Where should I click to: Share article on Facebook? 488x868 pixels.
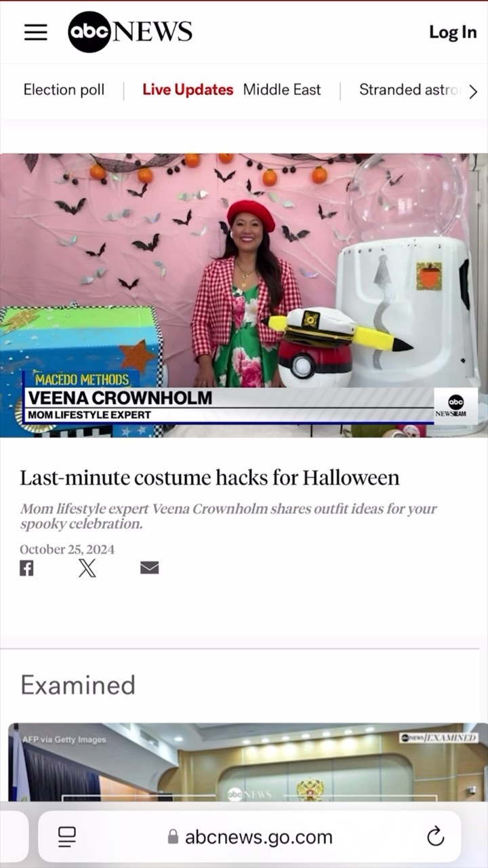pyautogui.click(x=26, y=568)
